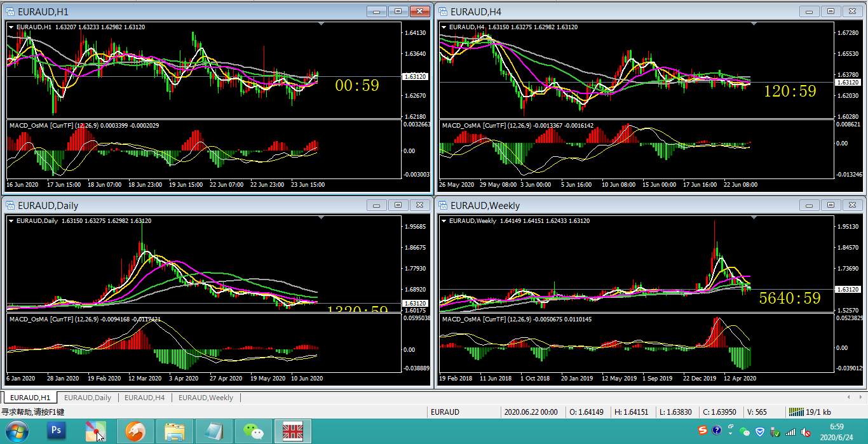The image size is (868, 444).
Task: Click the EURAUD,H1 chart window icon
Action: (10, 11)
